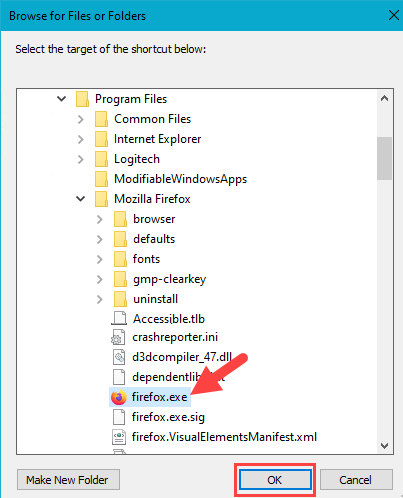
Task: Select the Program Files folder name
Action: pos(131,99)
